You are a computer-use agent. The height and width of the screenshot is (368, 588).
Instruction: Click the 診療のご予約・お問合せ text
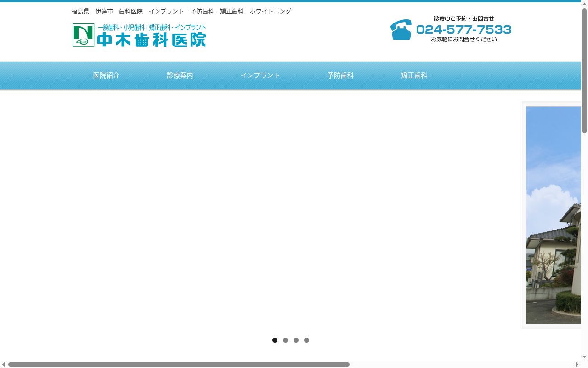(x=464, y=19)
